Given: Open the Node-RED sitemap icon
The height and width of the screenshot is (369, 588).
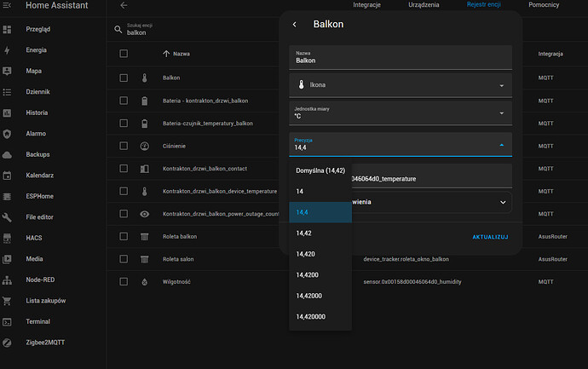Looking at the screenshot, I should tap(7, 280).
